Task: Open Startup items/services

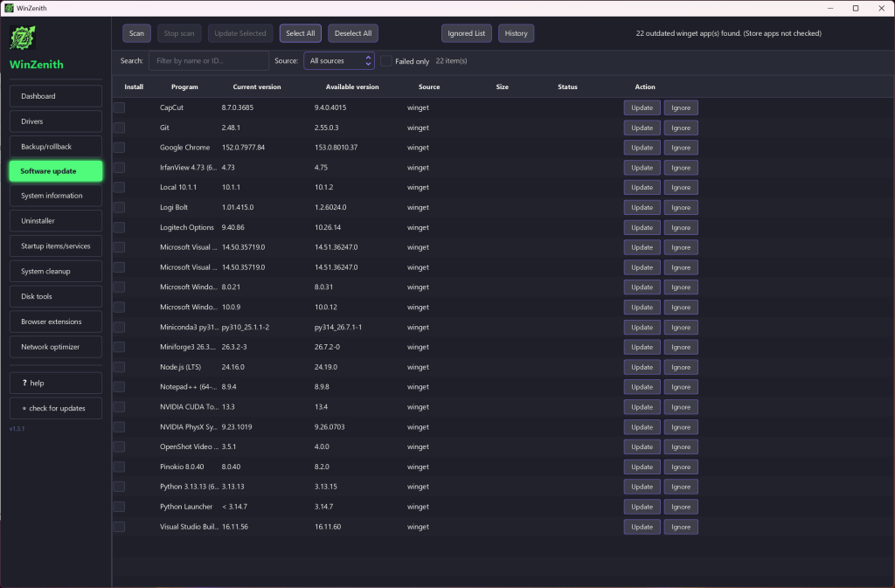Action: tap(56, 246)
